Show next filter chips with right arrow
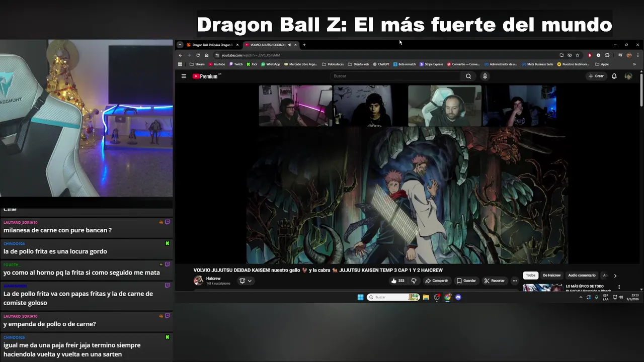Screen dimensions: 644x362 pyautogui.click(x=615, y=276)
